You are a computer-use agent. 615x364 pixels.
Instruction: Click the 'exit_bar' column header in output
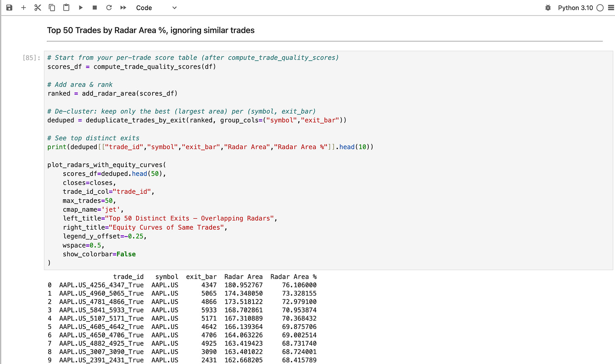point(201,277)
